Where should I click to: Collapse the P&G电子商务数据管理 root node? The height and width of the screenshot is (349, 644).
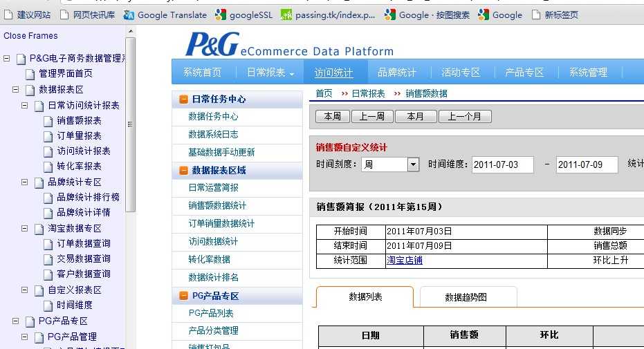pyautogui.click(x=7, y=58)
